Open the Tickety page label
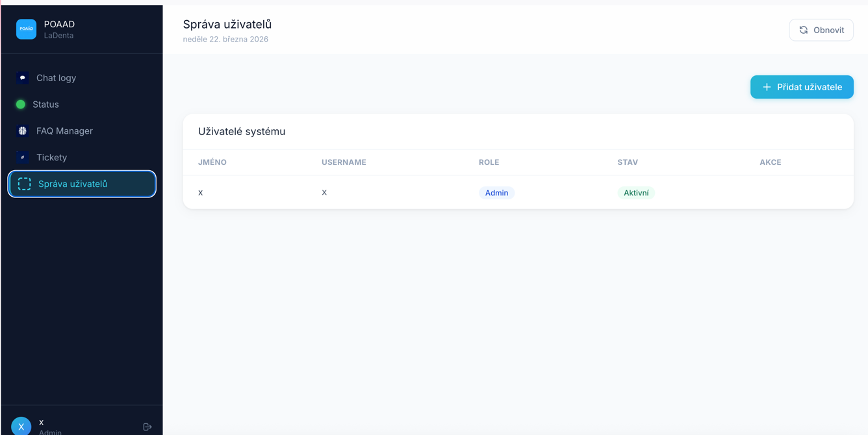The image size is (868, 435). coord(51,158)
